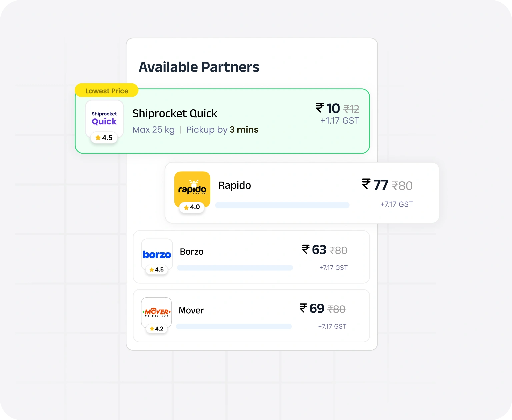Select the Borzo partner name
512x420 pixels.
point(191,252)
